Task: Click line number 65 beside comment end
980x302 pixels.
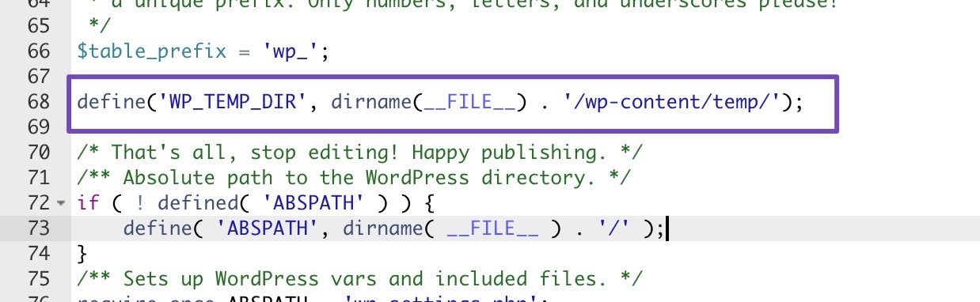Action: click(x=38, y=27)
